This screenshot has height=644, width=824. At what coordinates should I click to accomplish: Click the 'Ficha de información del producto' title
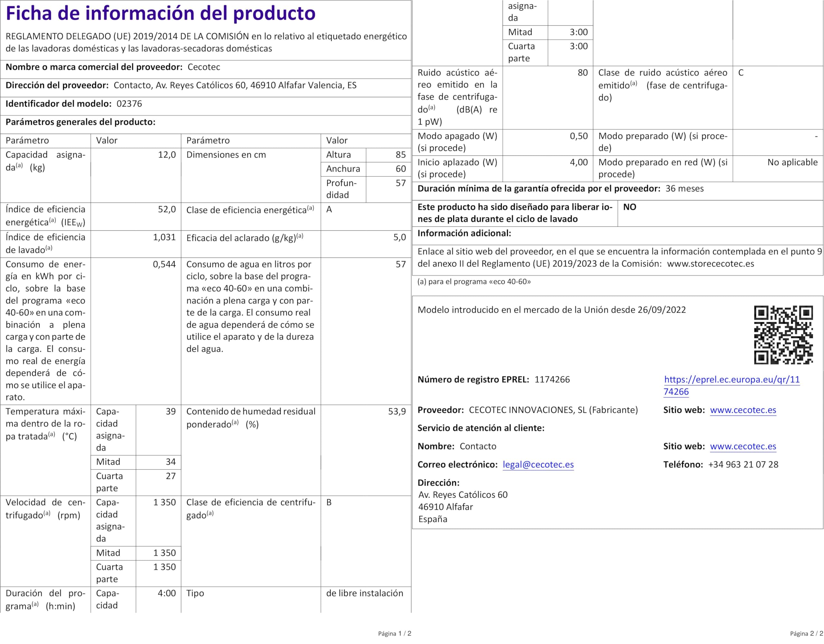[x=161, y=14]
